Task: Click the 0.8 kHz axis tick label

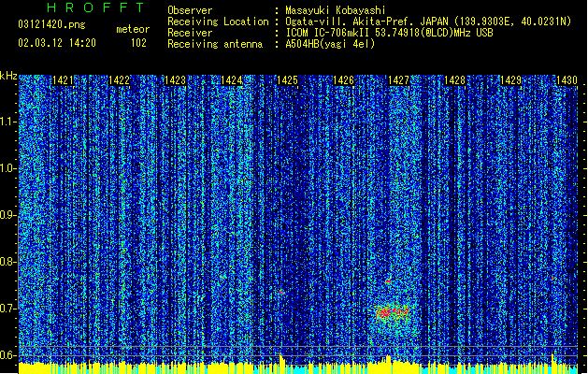Action: click(x=8, y=262)
